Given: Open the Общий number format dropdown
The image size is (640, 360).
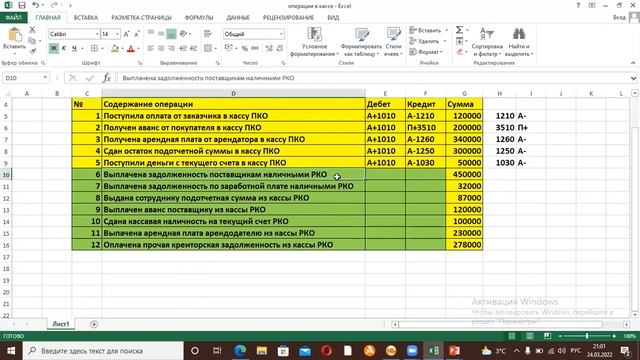Looking at the screenshot, I should (x=281, y=34).
